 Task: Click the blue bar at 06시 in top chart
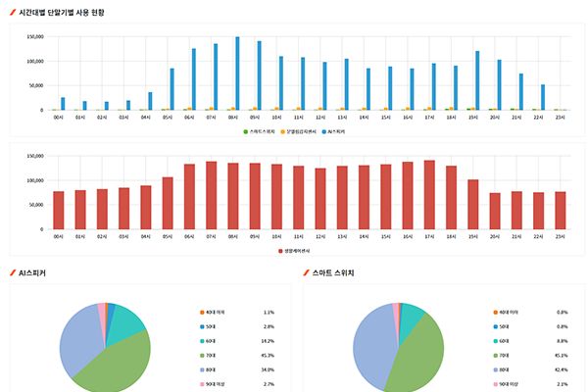pyautogui.click(x=194, y=79)
